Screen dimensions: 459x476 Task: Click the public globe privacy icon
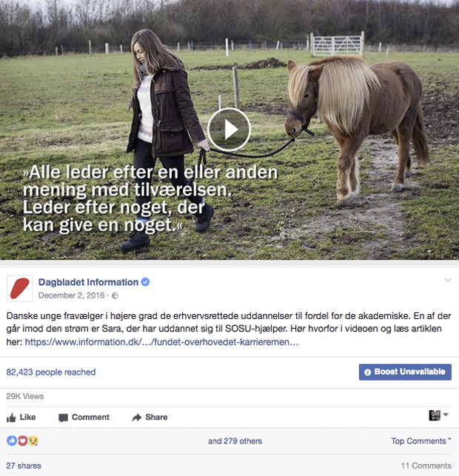click(x=115, y=295)
